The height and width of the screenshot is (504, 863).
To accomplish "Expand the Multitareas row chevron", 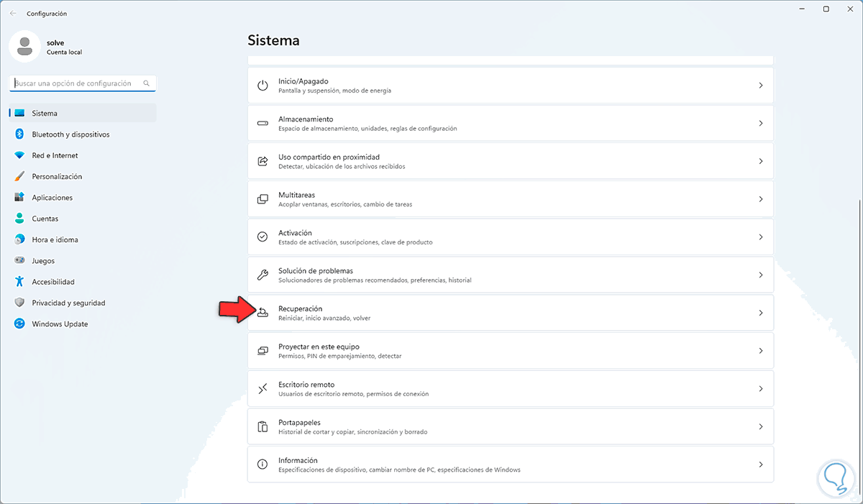I will [x=760, y=199].
